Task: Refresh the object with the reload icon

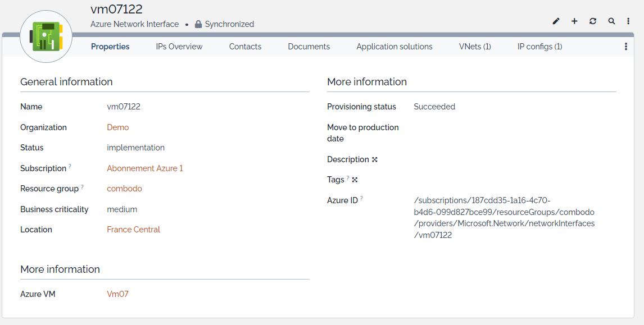Action: (x=593, y=21)
